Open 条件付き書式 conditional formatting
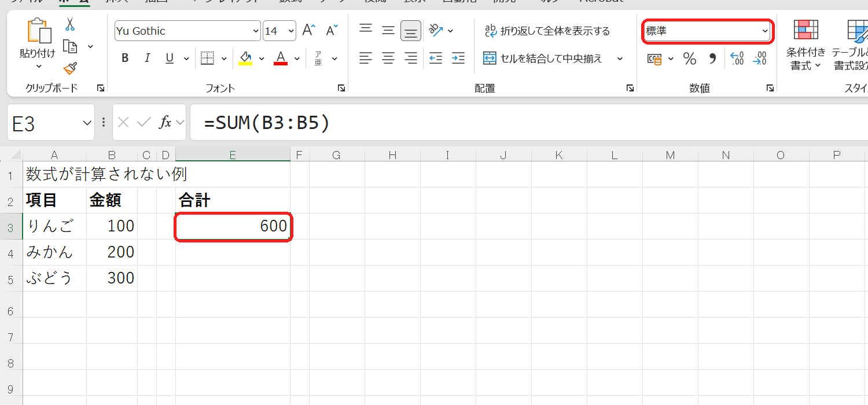 806,45
